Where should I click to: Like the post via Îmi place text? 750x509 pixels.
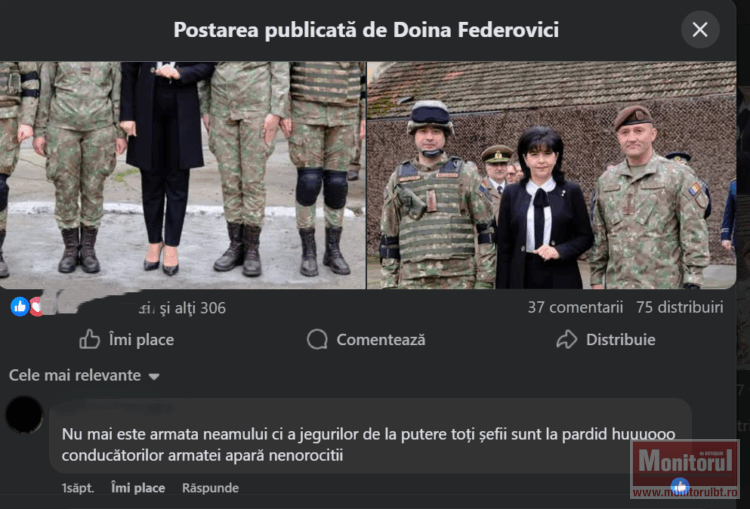pyautogui.click(x=141, y=340)
